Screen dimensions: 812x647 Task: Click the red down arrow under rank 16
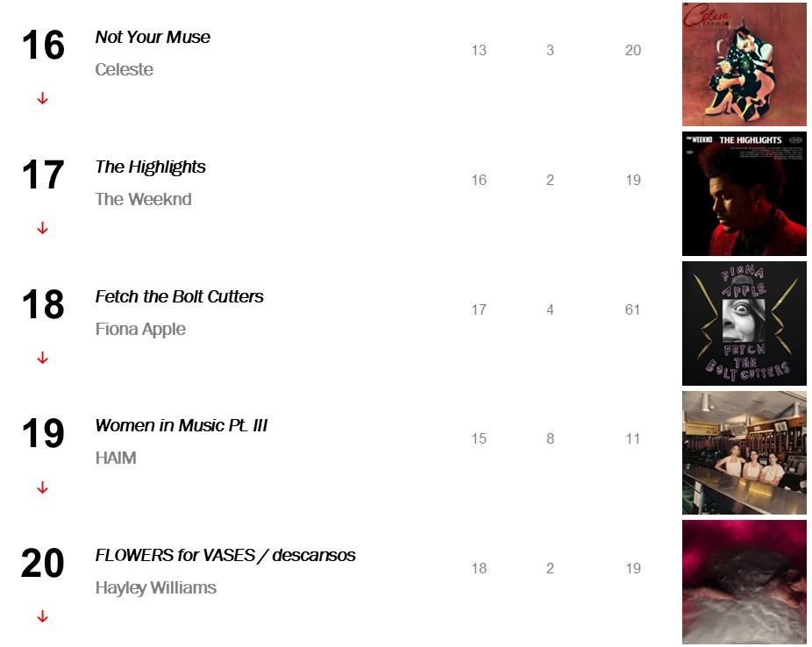coord(42,98)
